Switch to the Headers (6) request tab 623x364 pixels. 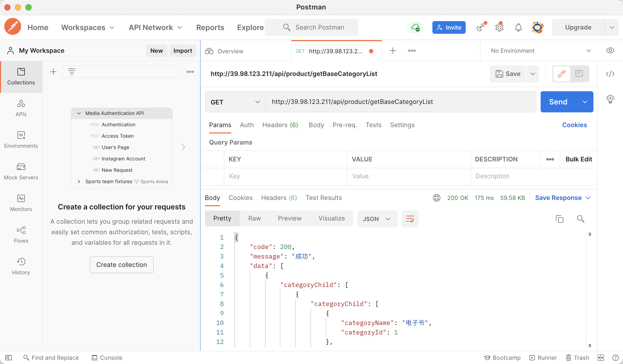click(280, 125)
